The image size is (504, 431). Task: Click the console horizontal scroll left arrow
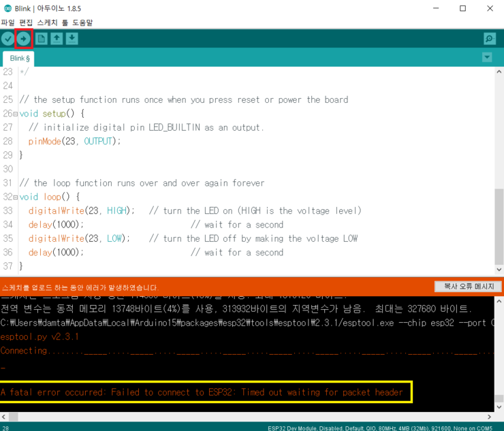point(3,417)
